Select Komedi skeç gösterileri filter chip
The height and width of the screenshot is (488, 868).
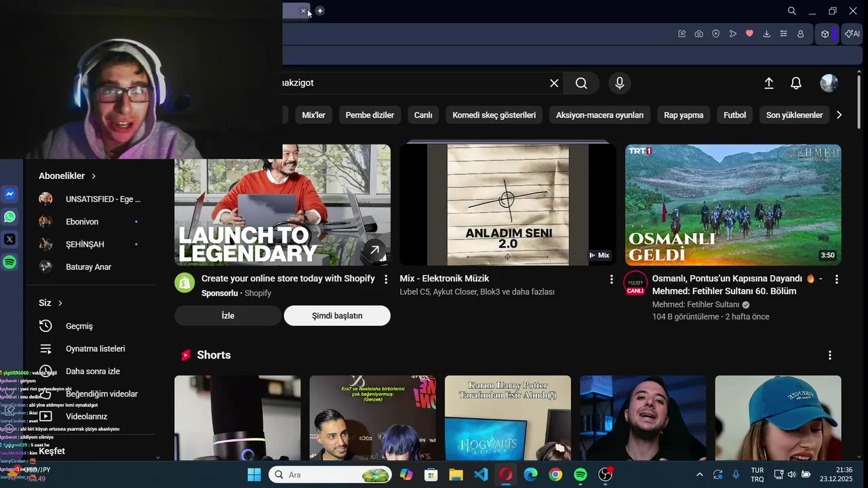[x=494, y=115]
